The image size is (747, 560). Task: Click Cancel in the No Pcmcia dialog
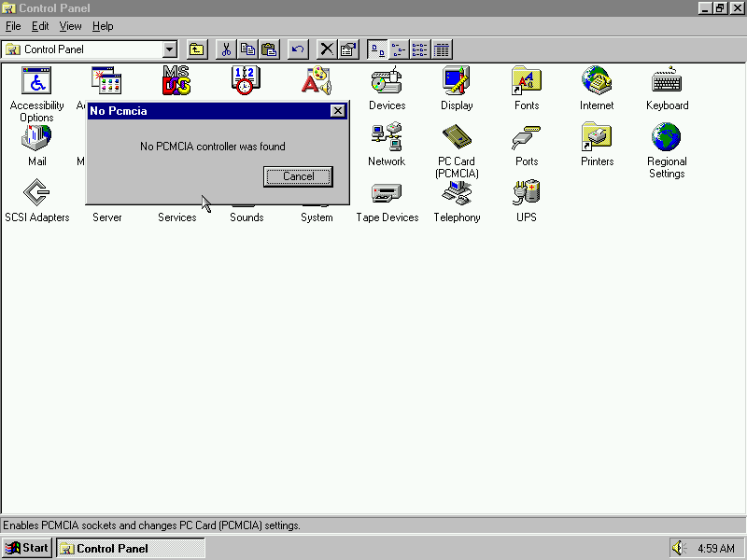[x=298, y=176]
